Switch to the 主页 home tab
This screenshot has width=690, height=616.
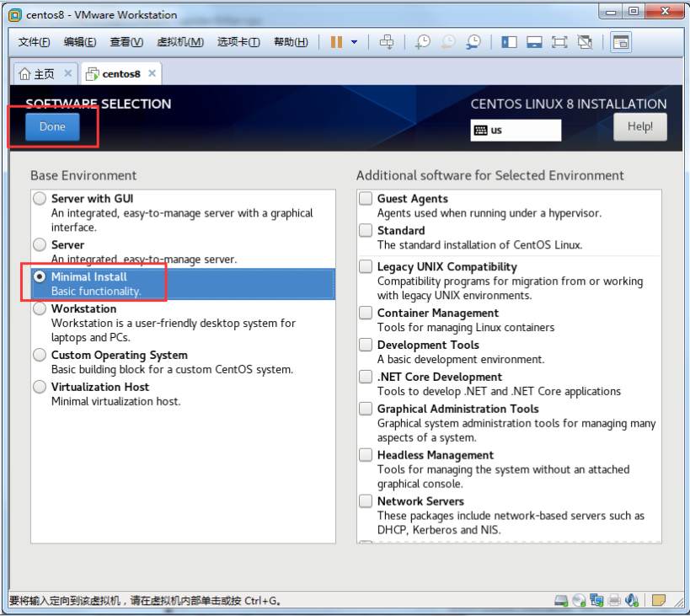pyautogui.click(x=37, y=74)
